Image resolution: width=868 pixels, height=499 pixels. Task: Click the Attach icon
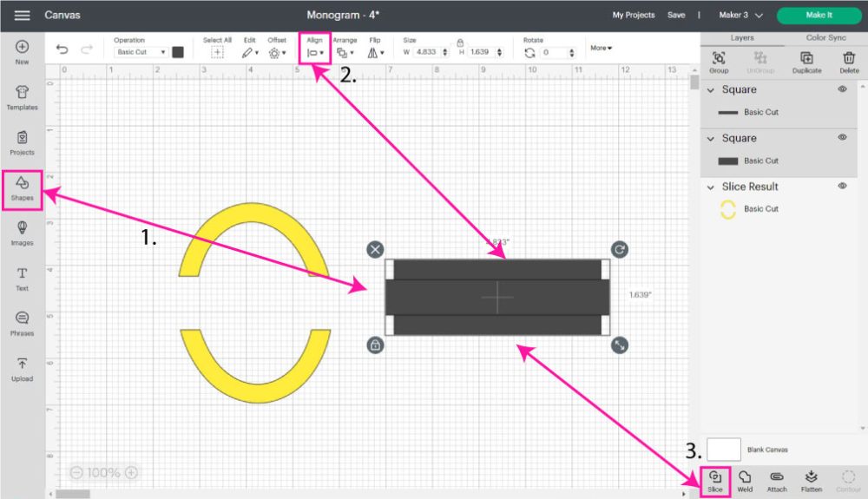[x=777, y=479]
